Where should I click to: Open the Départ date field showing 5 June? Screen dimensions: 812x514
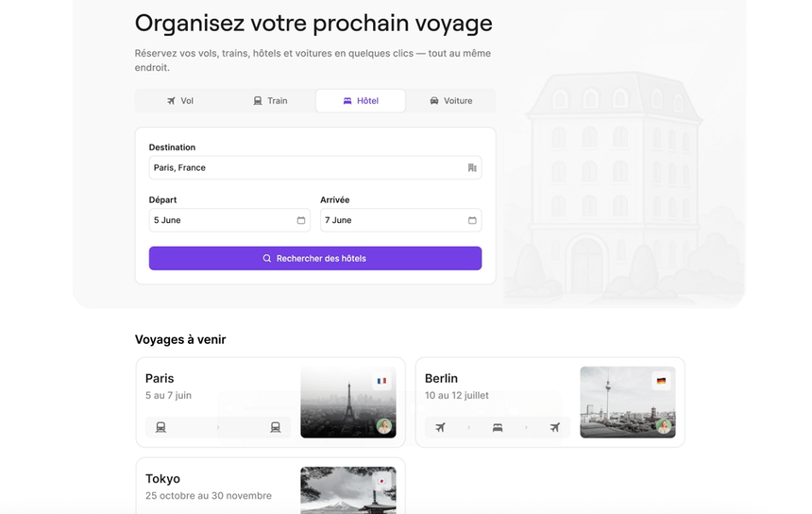223,220
